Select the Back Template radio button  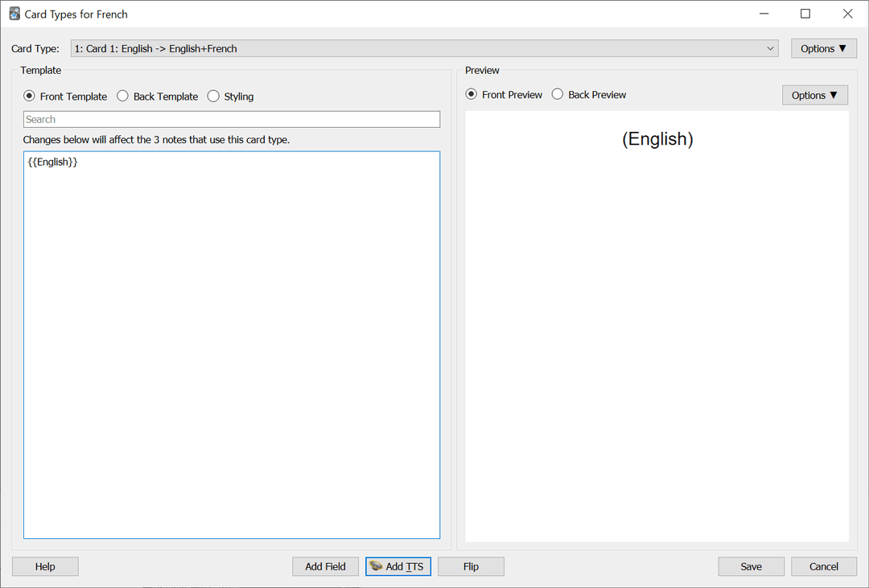point(122,96)
